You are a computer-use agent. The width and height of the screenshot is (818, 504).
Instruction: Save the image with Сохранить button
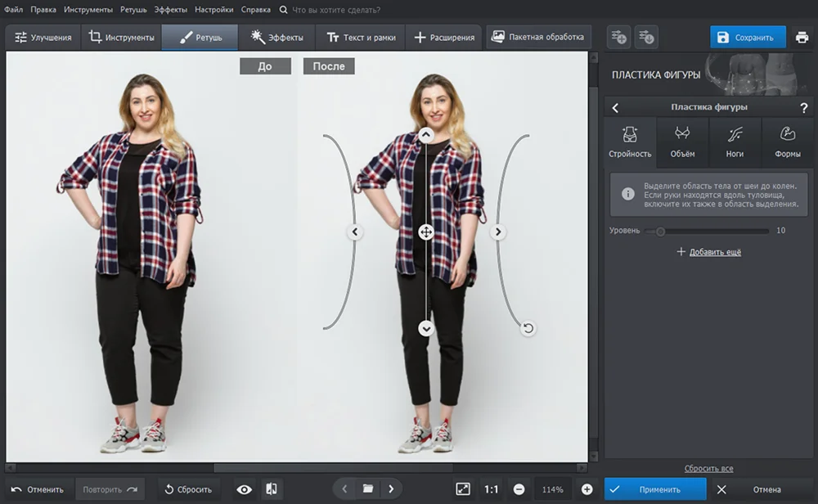click(x=748, y=37)
